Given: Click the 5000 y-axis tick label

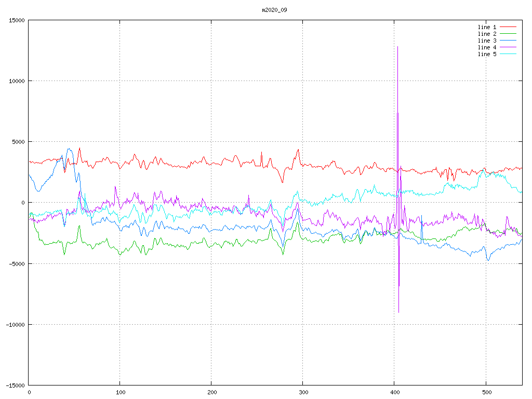Looking at the screenshot, I should coord(18,142).
